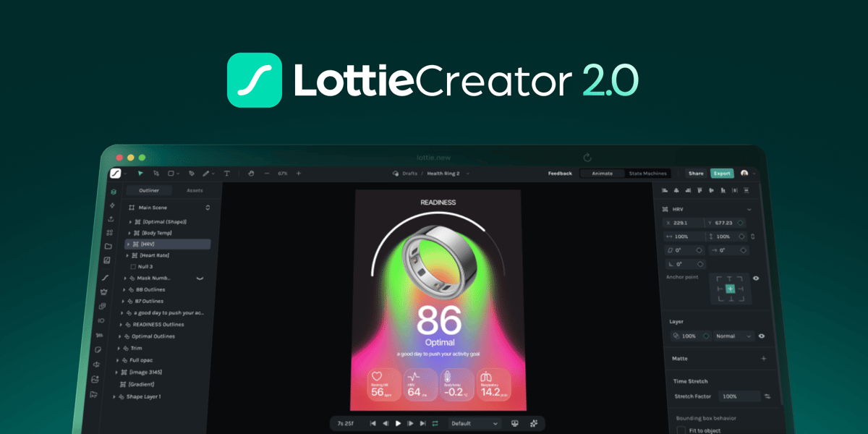Expand the [Optimal (Shape)] layer
Image resolution: width=868 pixels, height=434 pixels.
[x=130, y=221]
